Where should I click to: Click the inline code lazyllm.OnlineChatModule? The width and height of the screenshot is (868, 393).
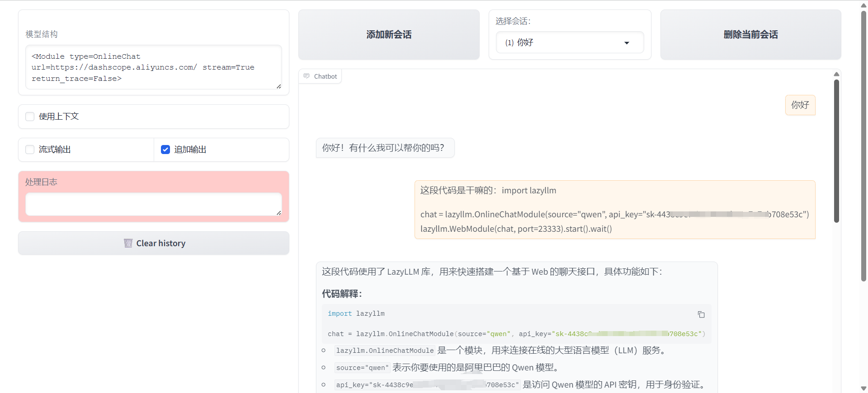click(x=385, y=351)
